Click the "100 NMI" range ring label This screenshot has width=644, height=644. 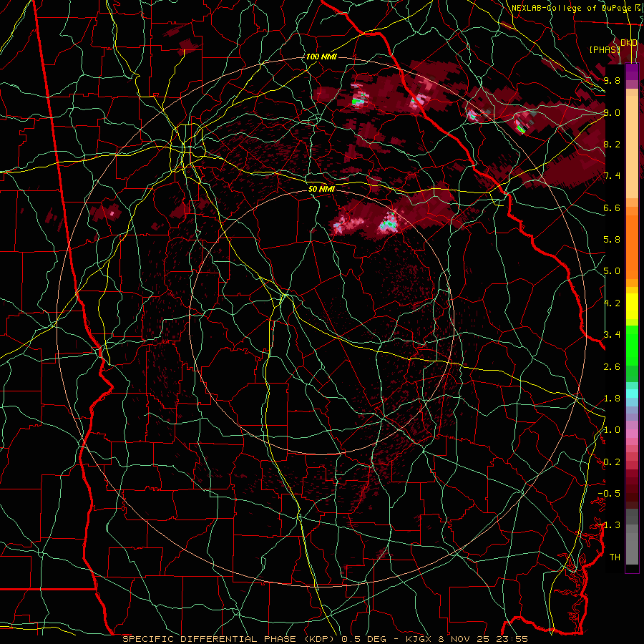321,57
